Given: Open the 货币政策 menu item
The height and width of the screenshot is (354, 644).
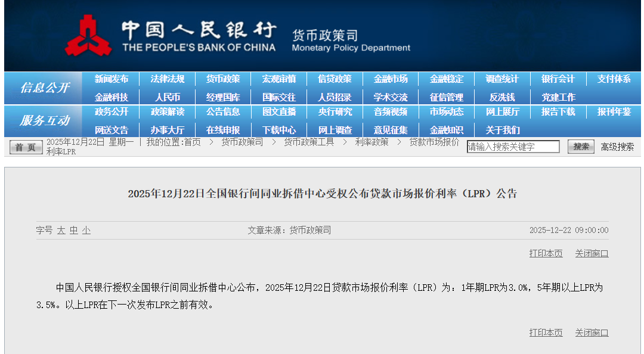Looking at the screenshot, I should click(x=223, y=79).
